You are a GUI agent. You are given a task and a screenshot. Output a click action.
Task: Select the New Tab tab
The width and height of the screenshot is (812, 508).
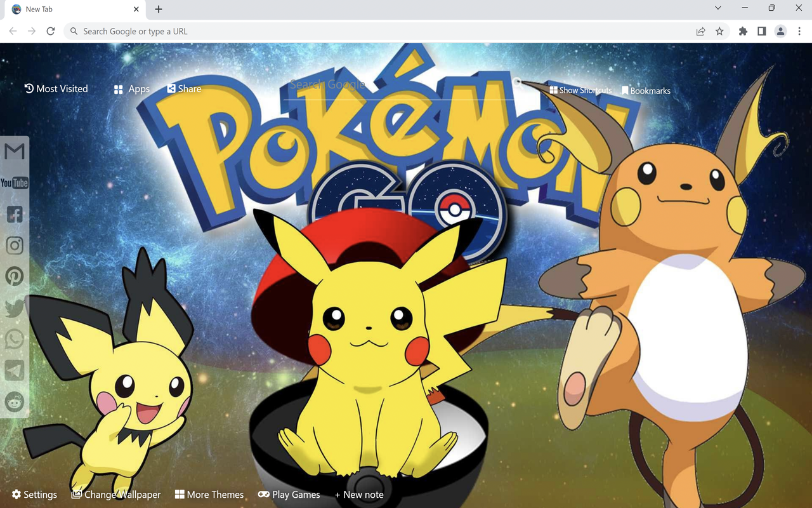(74, 10)
